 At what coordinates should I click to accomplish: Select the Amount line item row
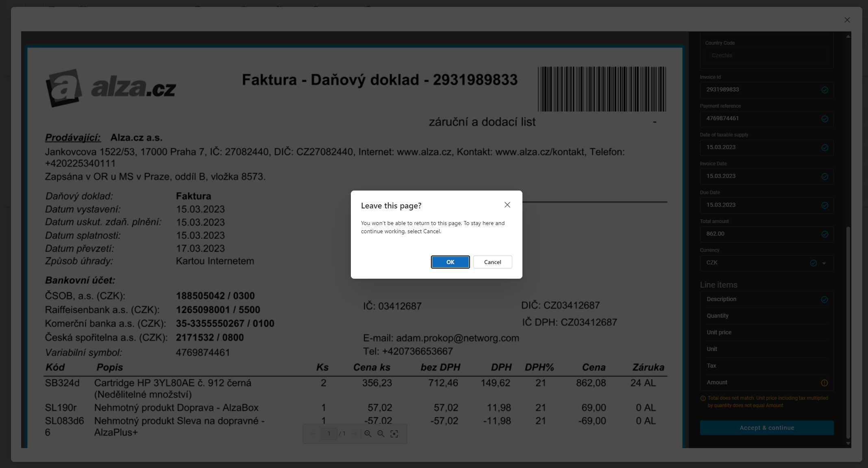tap(767, 383)
